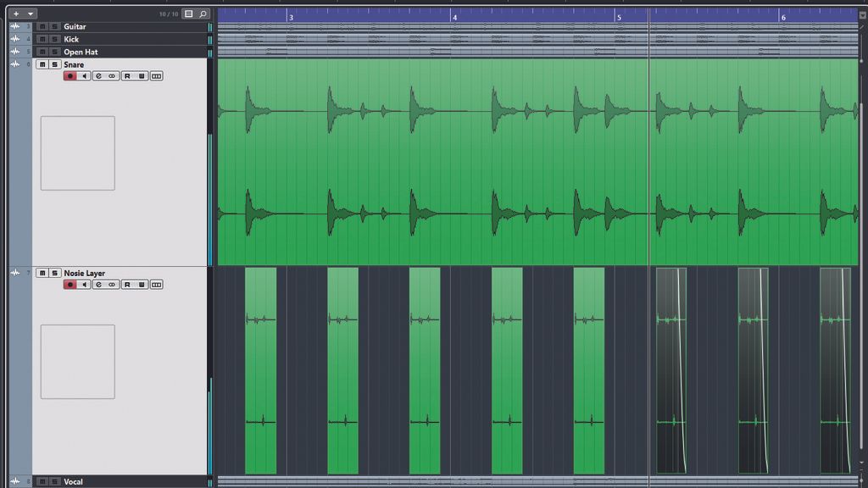Click the lane display icon on the Snare track

[x=157, y=75]
